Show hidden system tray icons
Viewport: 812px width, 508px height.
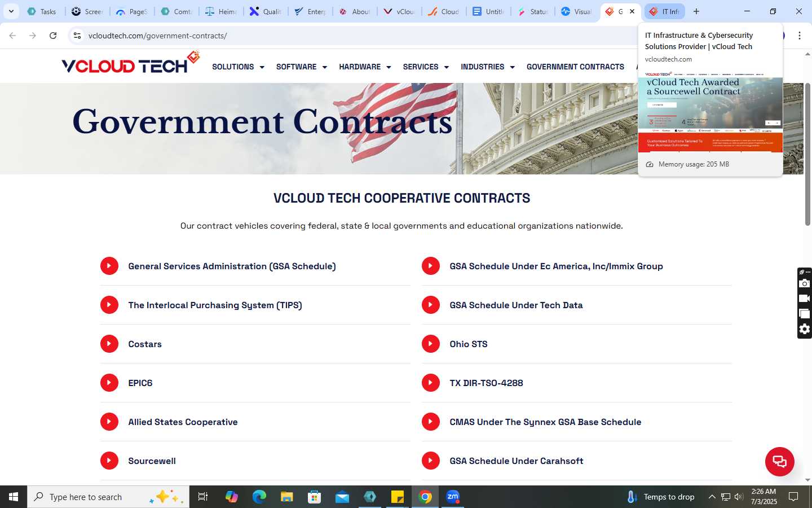tap(712, 497)
